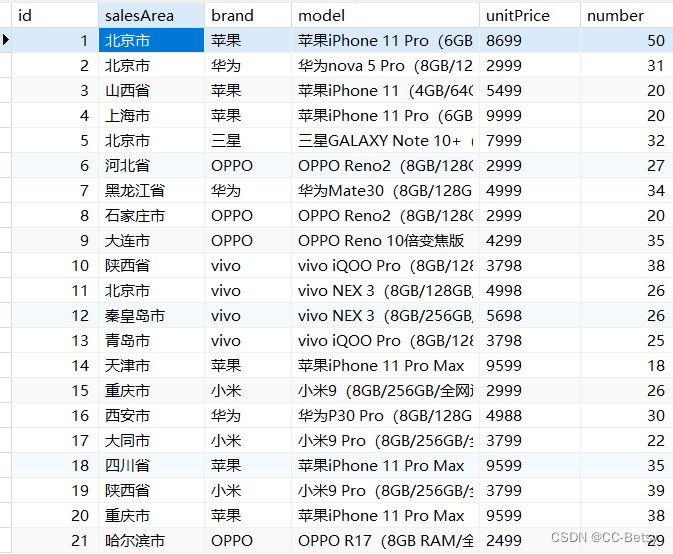Viewport: 673px width, 554px height.
Task: Click the id cell 7
Action: click(55, 191)
